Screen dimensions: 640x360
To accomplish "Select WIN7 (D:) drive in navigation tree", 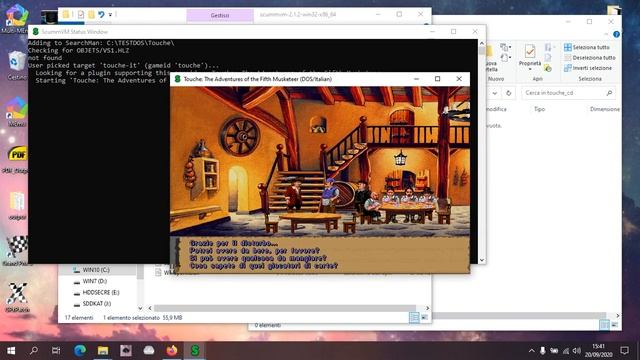I will point(94,281).
